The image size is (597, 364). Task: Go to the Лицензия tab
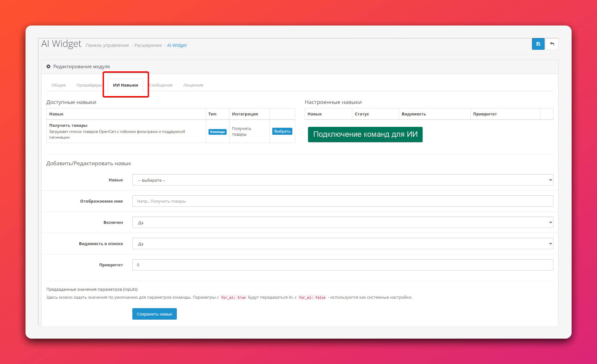pyautogui.click(x=193, y=85)
